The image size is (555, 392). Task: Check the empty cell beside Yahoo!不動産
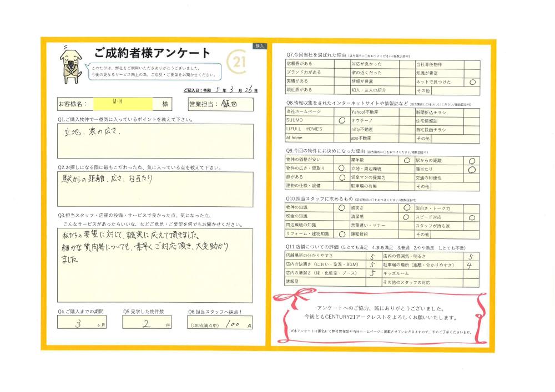click(x=407, y=111)
